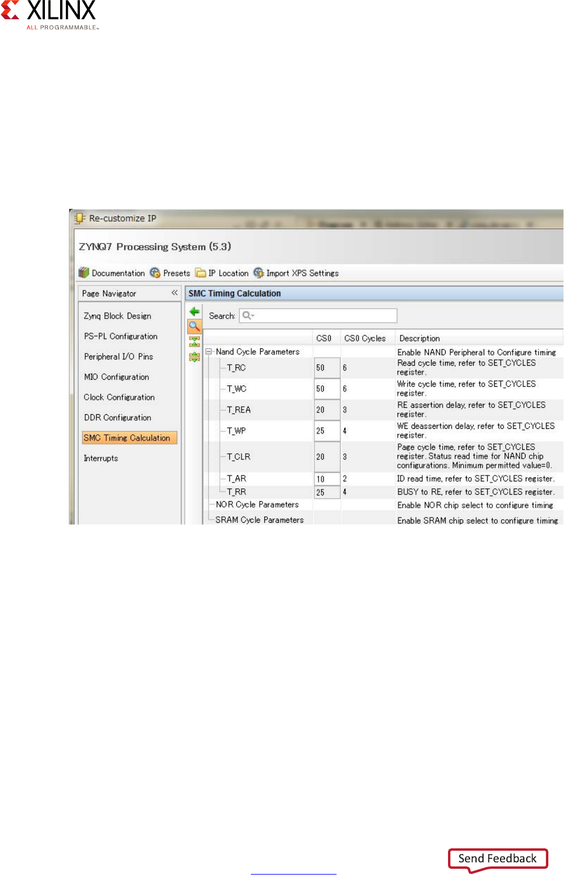Click Import XPS Settings

coord(296,273)
